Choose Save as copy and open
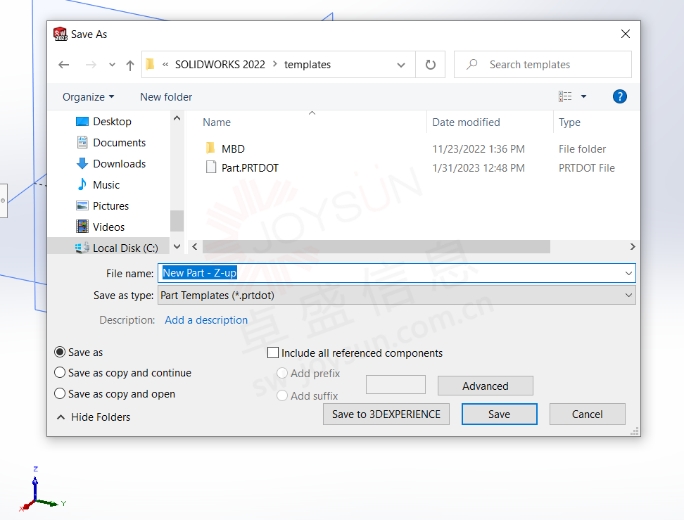The width and height of the screenshot is (684, 520). point(60,394)
